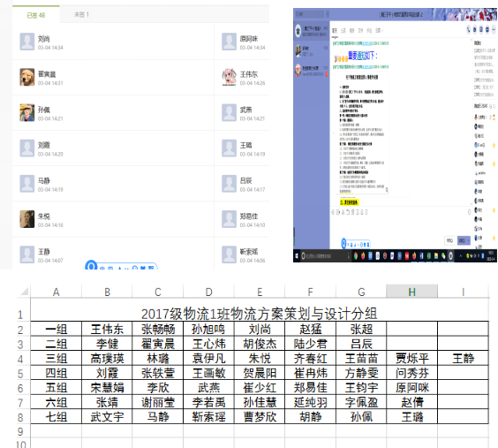Click the emoji icon in chat toolbar
Viewport: 498px width, 448px height.
[333, 212]
